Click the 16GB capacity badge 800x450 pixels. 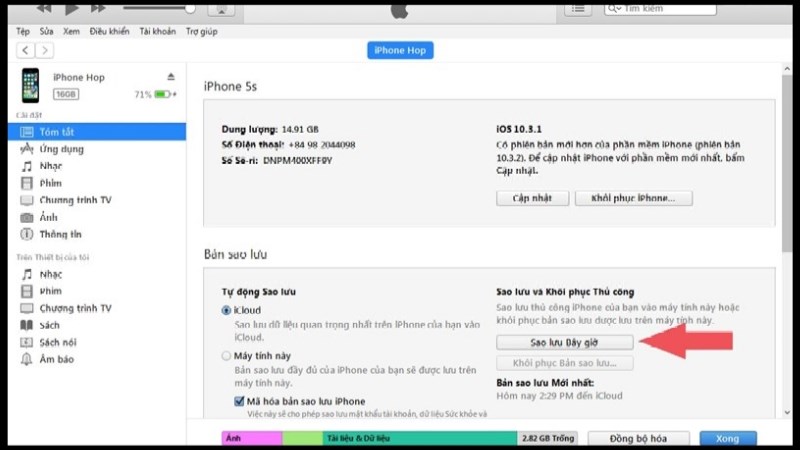tap(66, 94)
